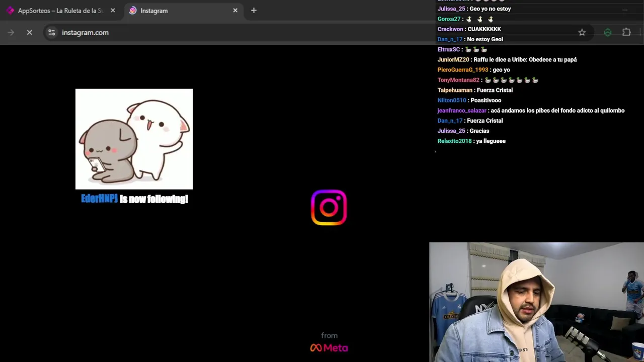Select chat username Julissa_25 saying Gracias
Image resolution: width=644 pixels, height=362 pixels.
(451, 131)
